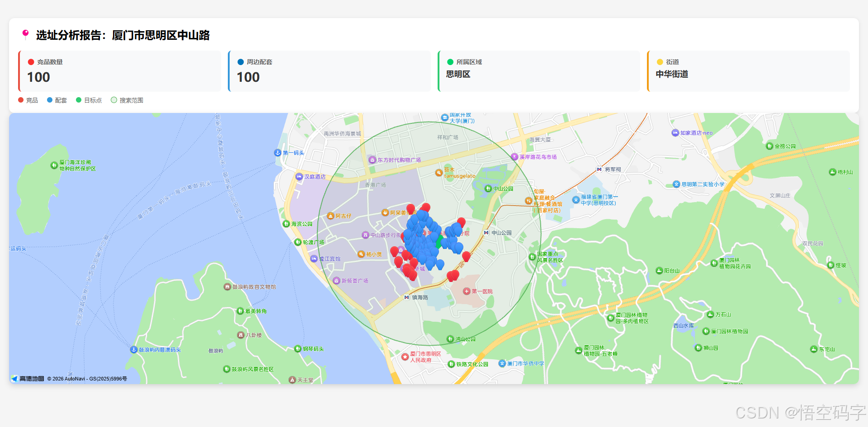Click the 第一医院 hospital icon
Image resolution: width=868 pixels, height=427 pixels.
click(x=467, y=291)
